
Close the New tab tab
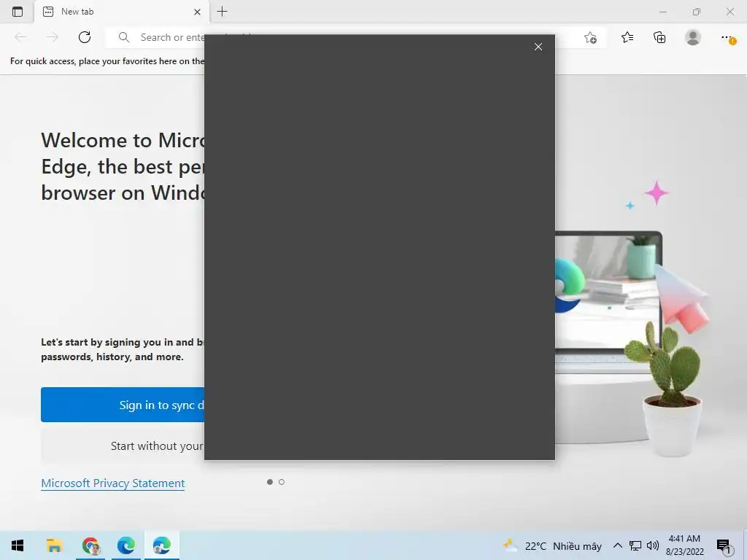tap(197, 12)
